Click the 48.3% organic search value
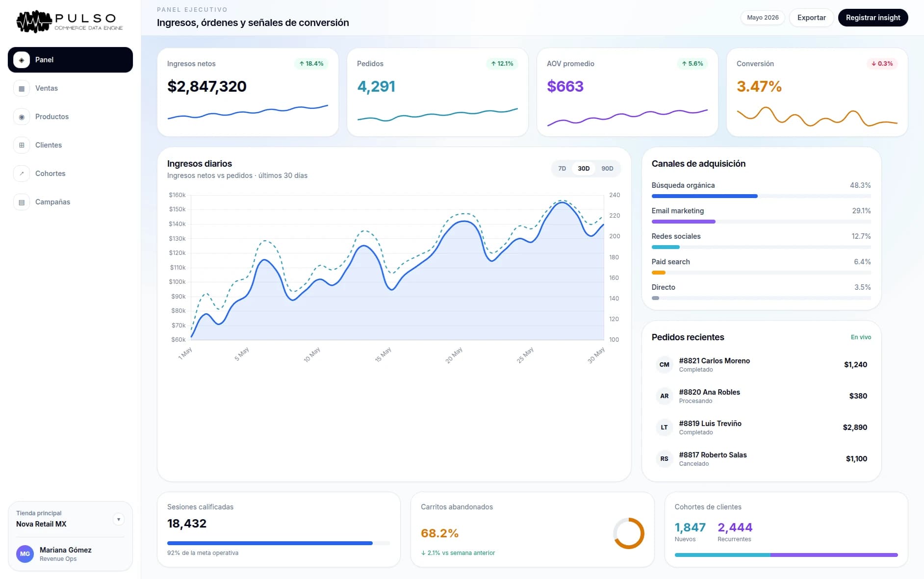This screenshot has width=924, height=579. [x=860, y=185]
